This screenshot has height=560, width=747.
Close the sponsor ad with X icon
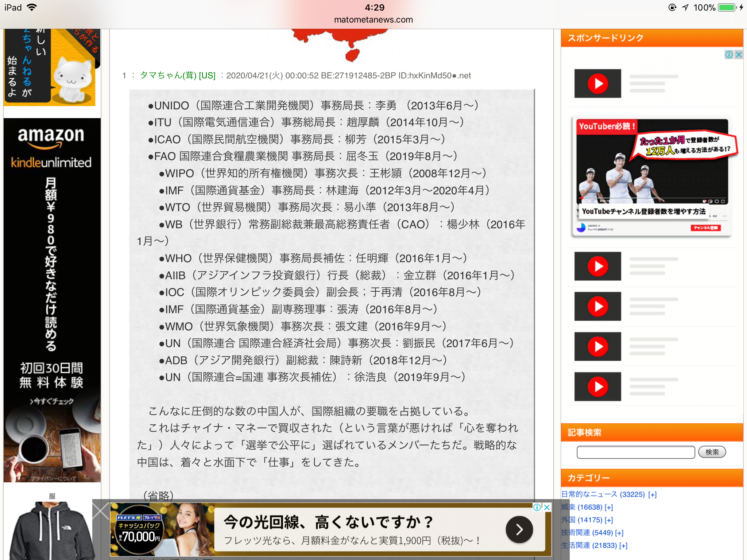tap(739, 55)
